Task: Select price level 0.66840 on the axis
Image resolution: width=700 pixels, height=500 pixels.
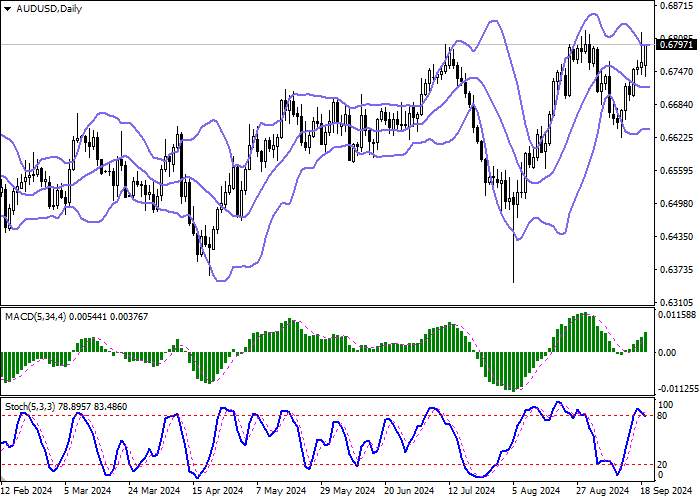Action: pos(676,104)
